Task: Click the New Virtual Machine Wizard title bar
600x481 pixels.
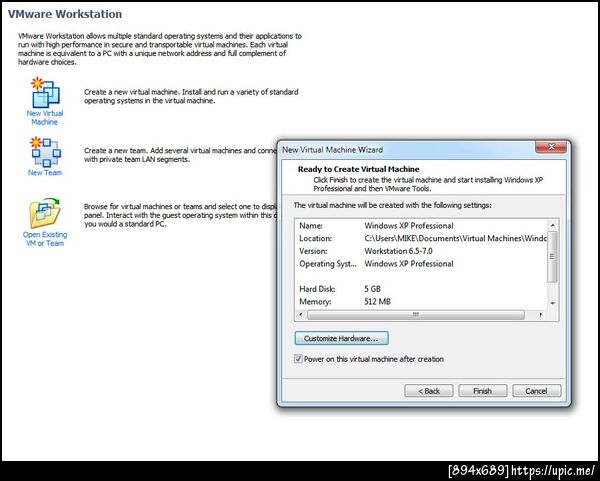Action: click(x=406, y=150)
